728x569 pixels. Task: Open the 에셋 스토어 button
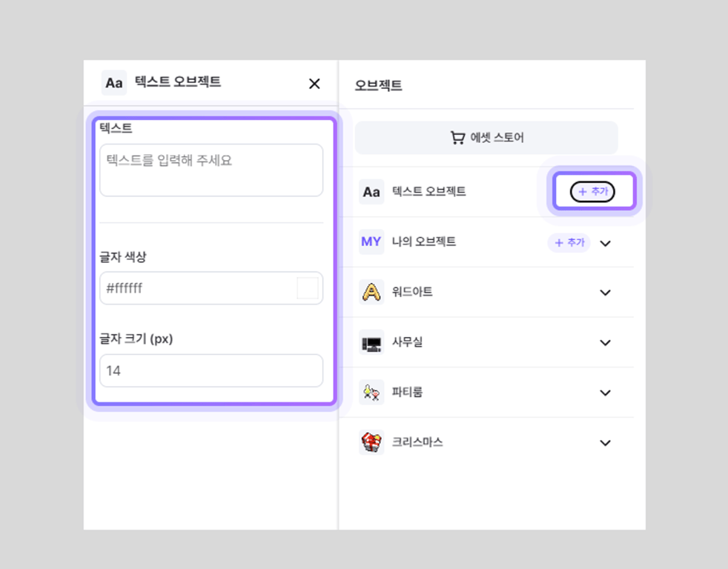(x=486, y=138)
